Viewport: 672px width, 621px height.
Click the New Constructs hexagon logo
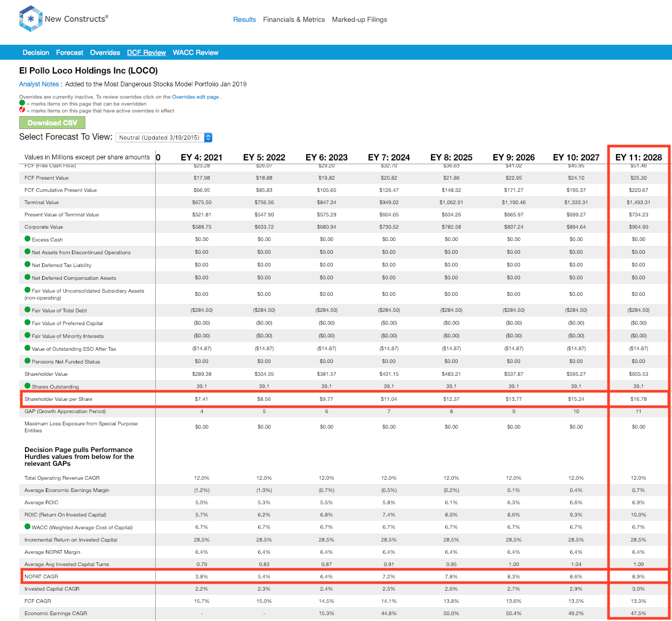(x=30, y=19)
